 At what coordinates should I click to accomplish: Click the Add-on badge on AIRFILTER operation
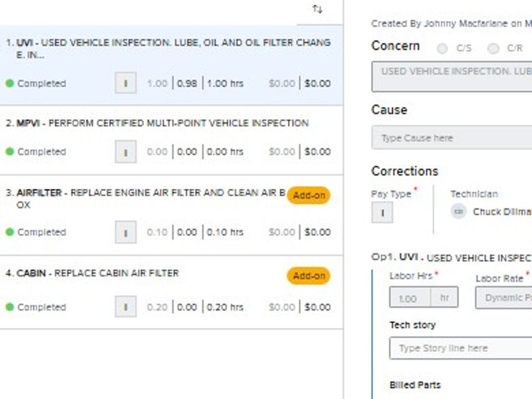[x=309, y=196]
